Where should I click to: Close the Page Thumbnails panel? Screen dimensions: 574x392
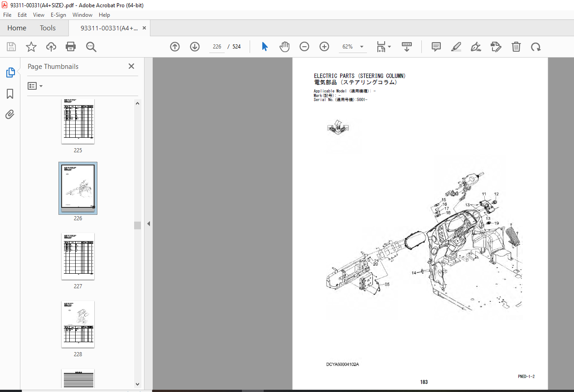pos(131,66)
